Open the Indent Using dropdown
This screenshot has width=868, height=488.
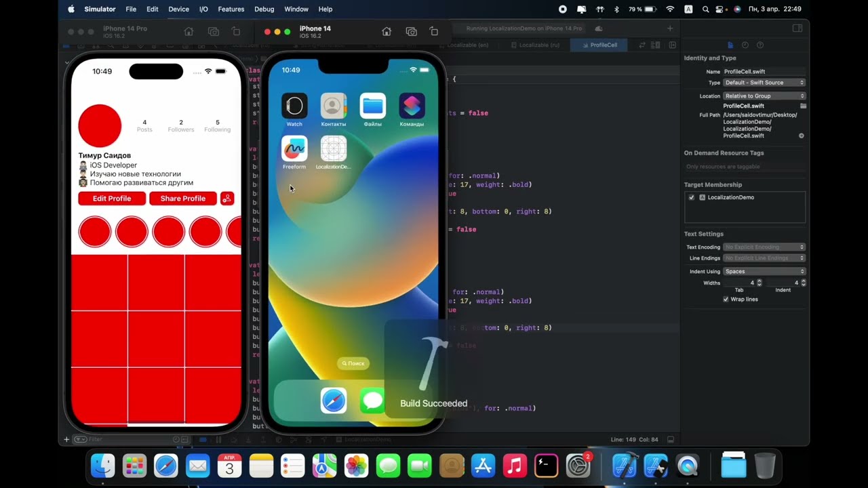(x=764, y=272)
